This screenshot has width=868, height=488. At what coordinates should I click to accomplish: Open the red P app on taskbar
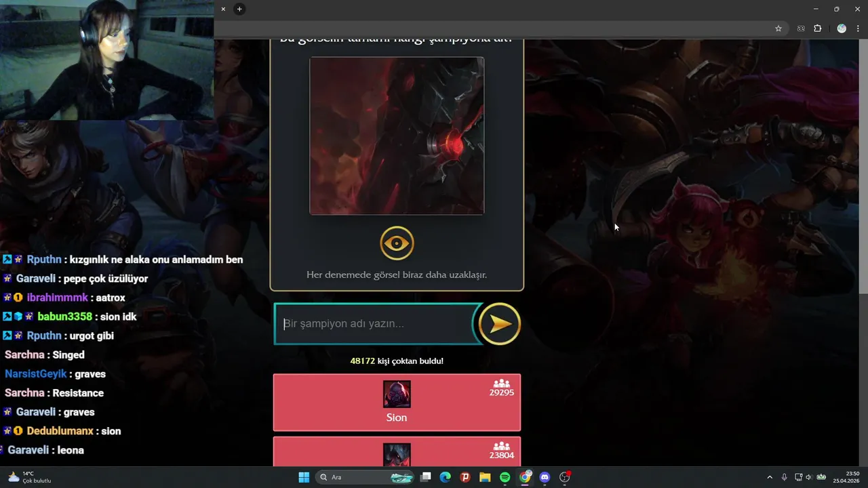pyautogui.click(x=465, y=477)
